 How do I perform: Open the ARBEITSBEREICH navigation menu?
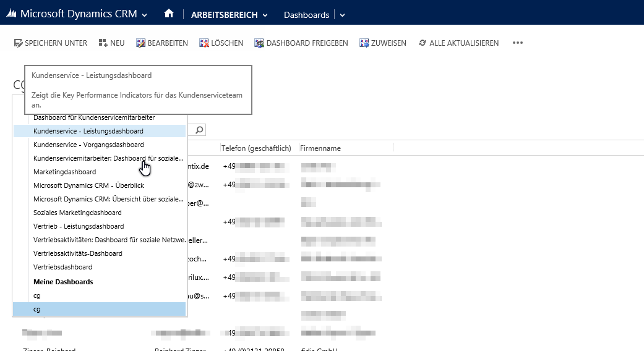tap(229, 15)
